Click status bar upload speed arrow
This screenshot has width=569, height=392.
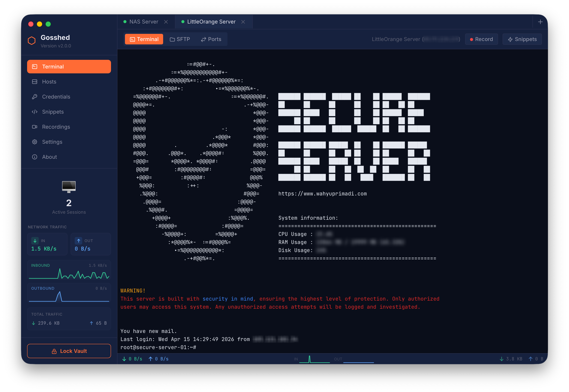tap(150, 359)
